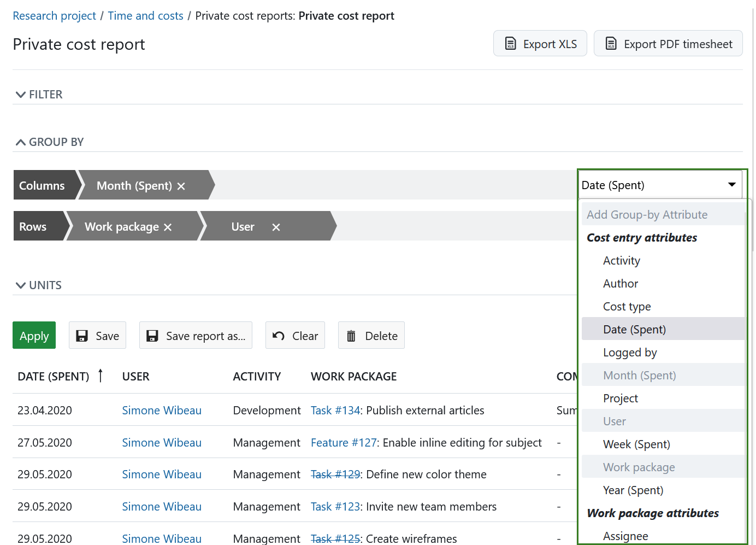The image size is (756, 545).
Task: Remove the Work package row grouping
Action: click(x=168, y=227)
